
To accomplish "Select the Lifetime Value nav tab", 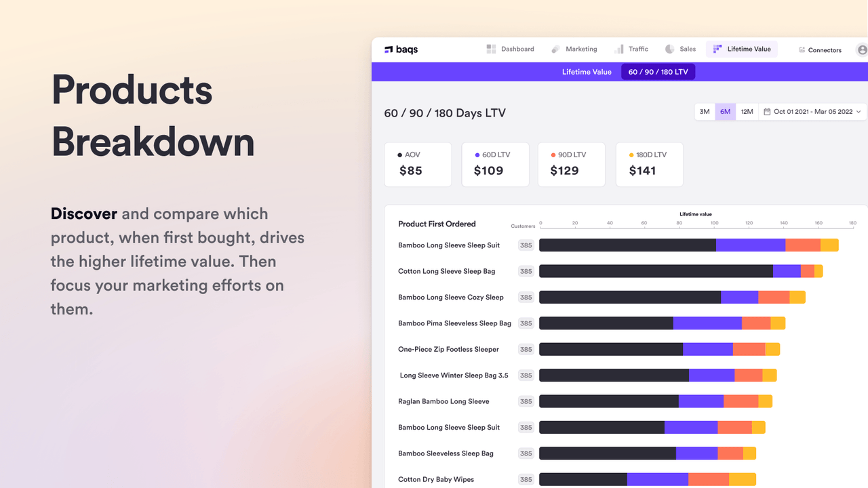I will [x=742, y=49].
